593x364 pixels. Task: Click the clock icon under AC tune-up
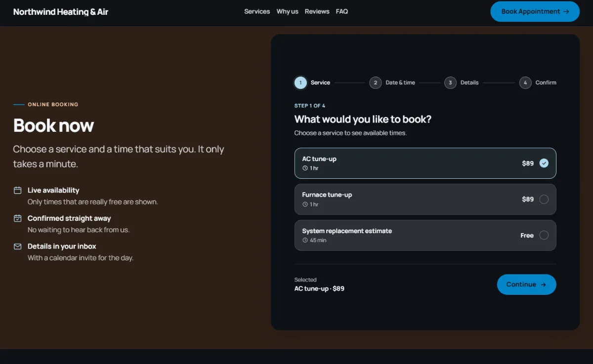point(305,168)
